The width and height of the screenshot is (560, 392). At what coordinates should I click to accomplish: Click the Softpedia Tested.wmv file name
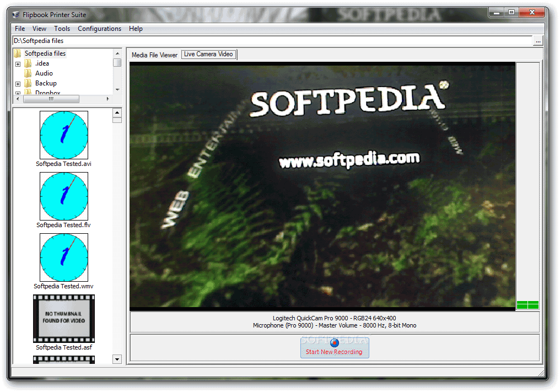pos(63,286)
